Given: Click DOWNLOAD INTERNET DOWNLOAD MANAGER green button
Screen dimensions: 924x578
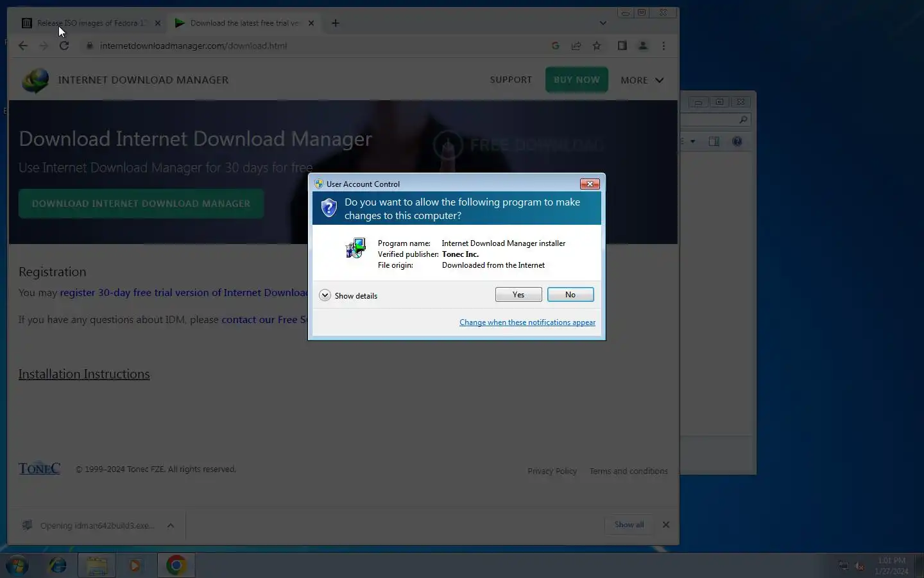Looking at the screenshot, I should pos(141,204).
